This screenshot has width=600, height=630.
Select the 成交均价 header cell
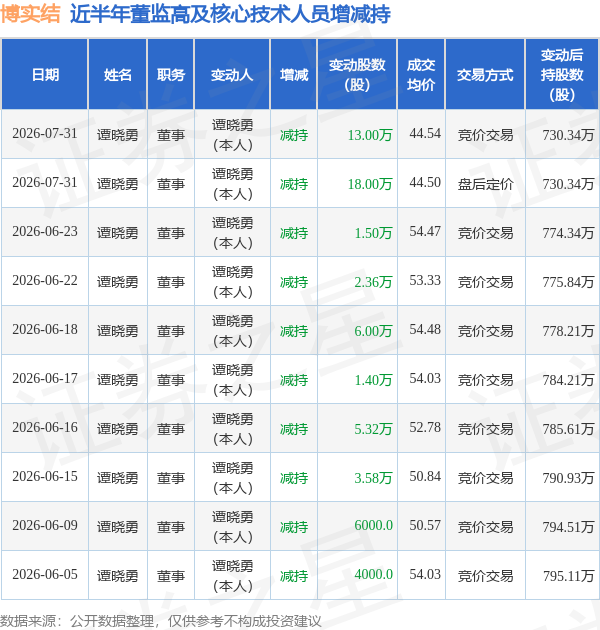click(421, 74)
